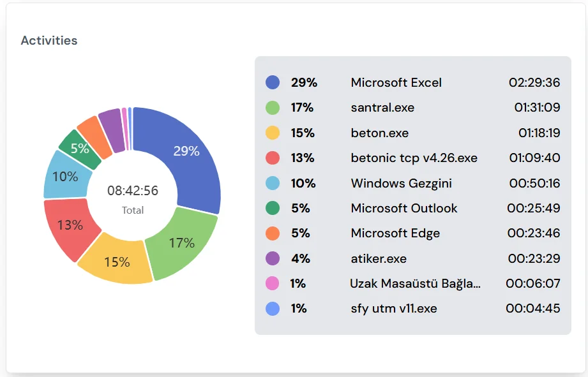
Task: Click the blue Microsoft Excel legend dot
Action: click(273, 82)
